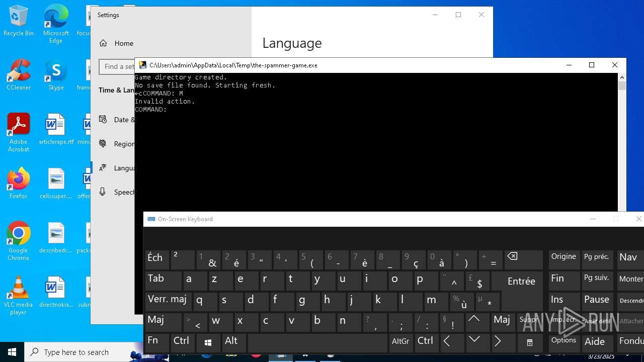Launch Google Chrome desktop shortcut
The width and height of the screenshot is (644, 362).
click(x=19, y=241)
